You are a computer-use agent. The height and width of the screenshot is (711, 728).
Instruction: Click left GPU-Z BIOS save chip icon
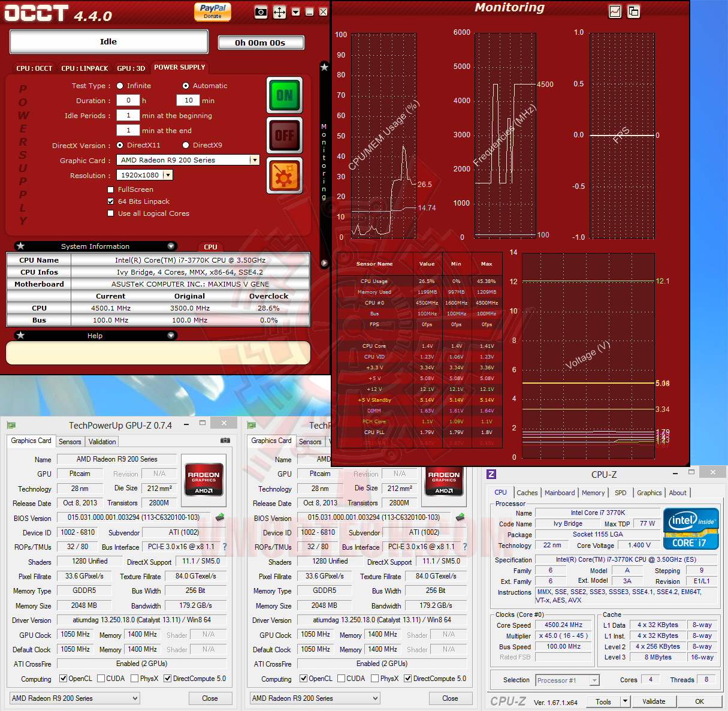pos(220,517)
